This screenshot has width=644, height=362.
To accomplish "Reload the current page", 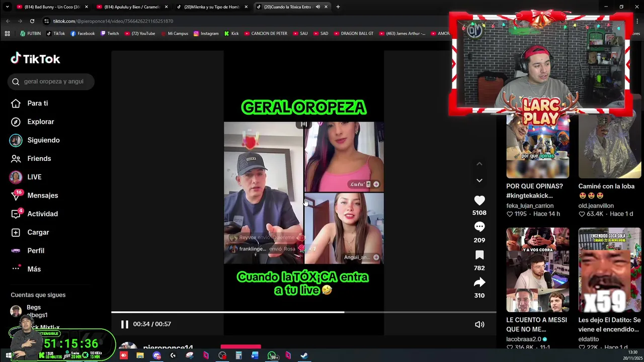I will (32, 21).
